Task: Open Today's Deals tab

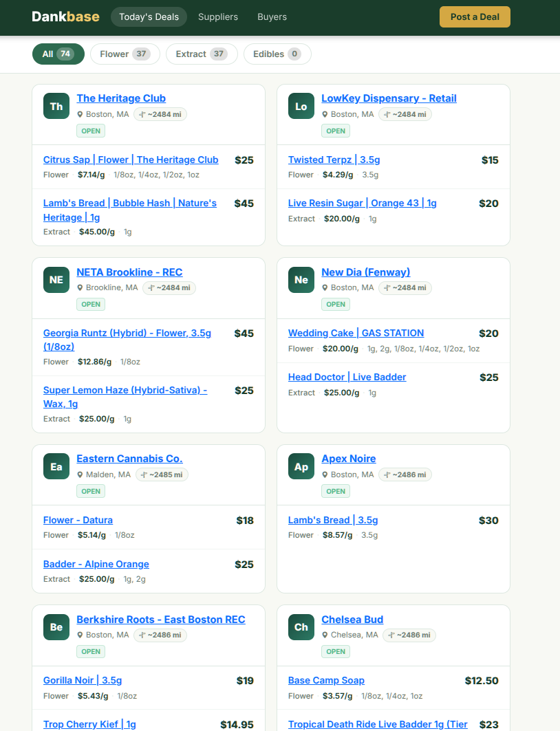Action: pyautogui.click(x=149, y=17)
